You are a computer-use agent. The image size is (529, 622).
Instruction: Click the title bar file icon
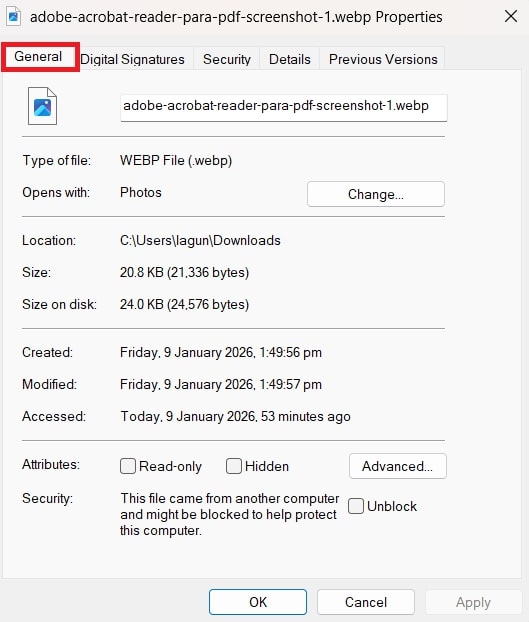(14, 17)
